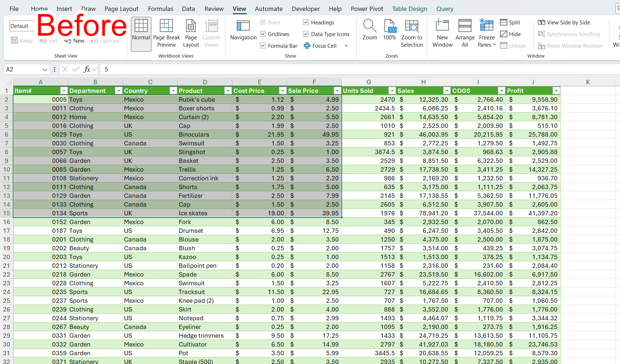Select the cell containing Ballpoint pen
The height and width of the screenshot is (364, 620).
(x=205, y=266)
